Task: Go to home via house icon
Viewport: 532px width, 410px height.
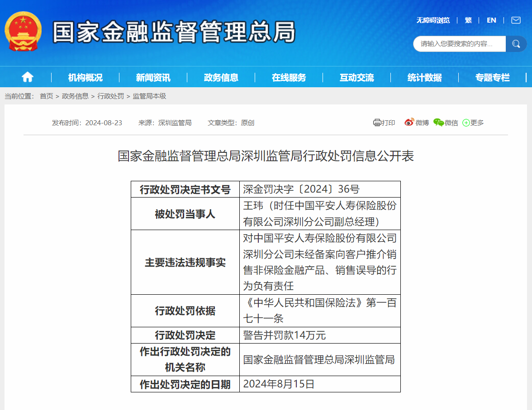Action: (28, 77)
